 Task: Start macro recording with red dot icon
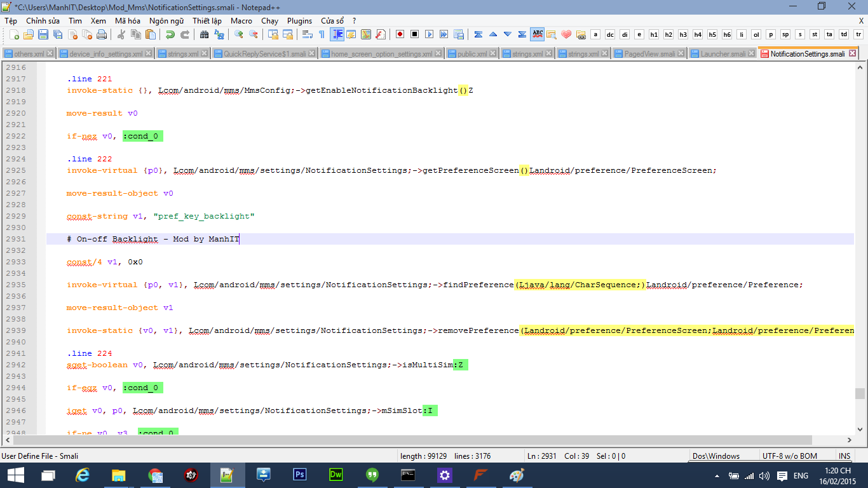(400, 34)
